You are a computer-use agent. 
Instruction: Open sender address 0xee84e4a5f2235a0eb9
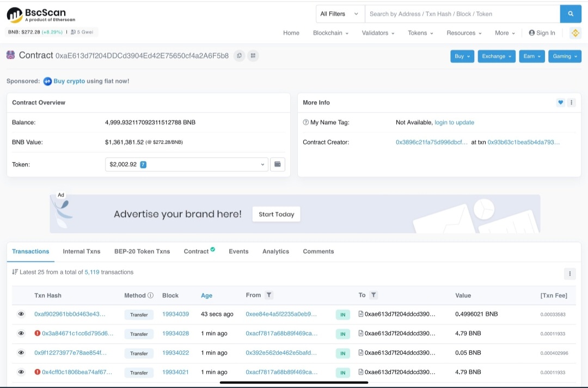pyautogui.click(x=281, y=314)
